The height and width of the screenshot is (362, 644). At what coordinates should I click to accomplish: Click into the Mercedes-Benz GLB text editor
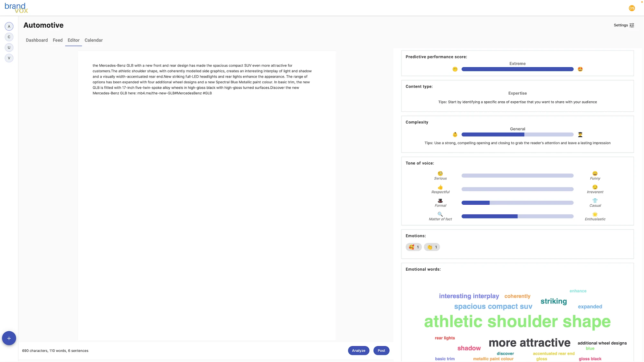coord(207,196)
